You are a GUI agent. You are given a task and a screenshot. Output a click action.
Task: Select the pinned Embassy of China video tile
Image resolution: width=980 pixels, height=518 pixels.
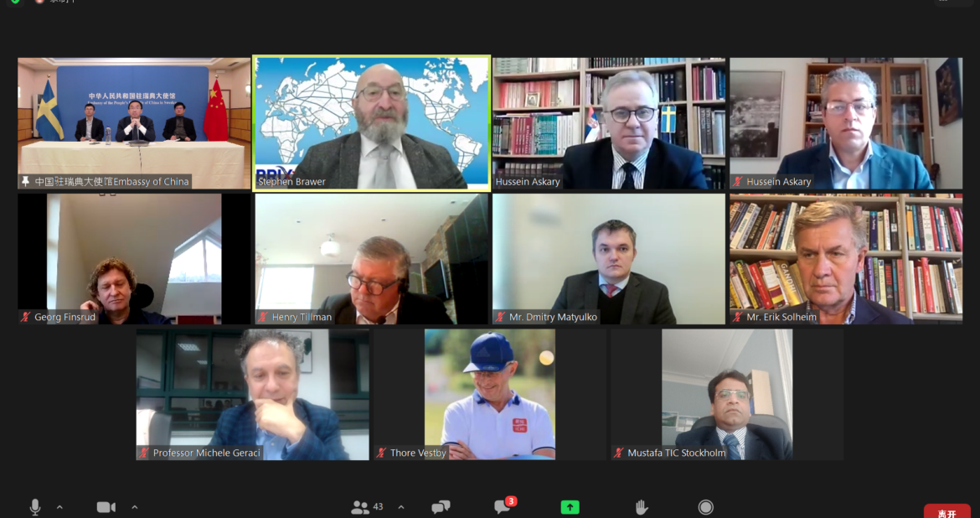(x=134, y=123)
